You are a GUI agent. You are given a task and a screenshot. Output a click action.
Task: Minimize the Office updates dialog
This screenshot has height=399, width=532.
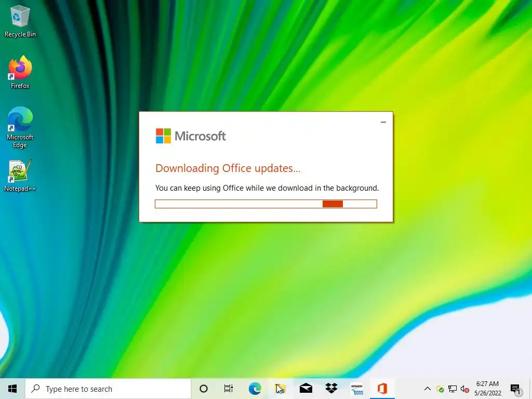click(x=383, y=122)
